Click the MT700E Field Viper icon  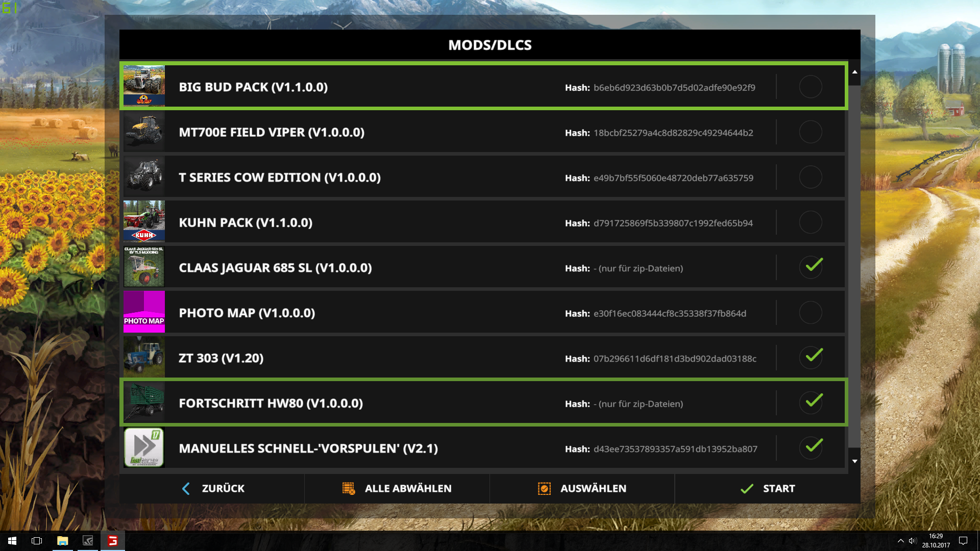coord(144,131)
